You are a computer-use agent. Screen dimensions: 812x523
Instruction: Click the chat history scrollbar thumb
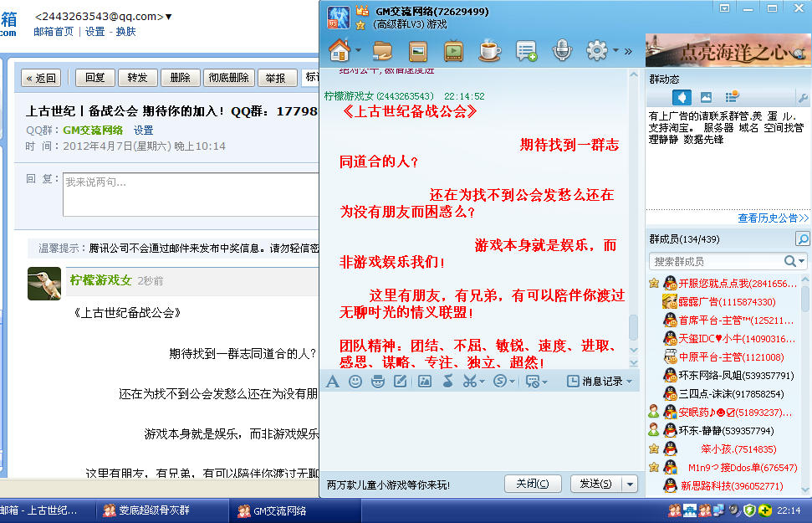[633, 327]
